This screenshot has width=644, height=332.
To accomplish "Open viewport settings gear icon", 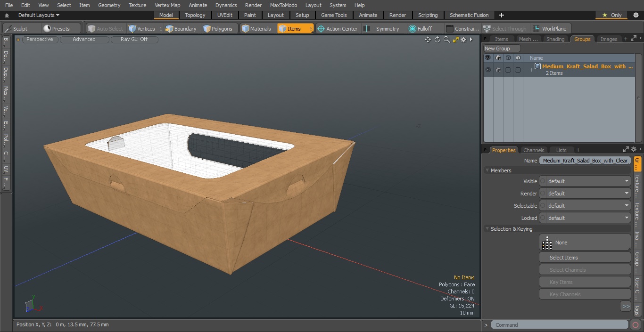I will (x=463, y=40).
